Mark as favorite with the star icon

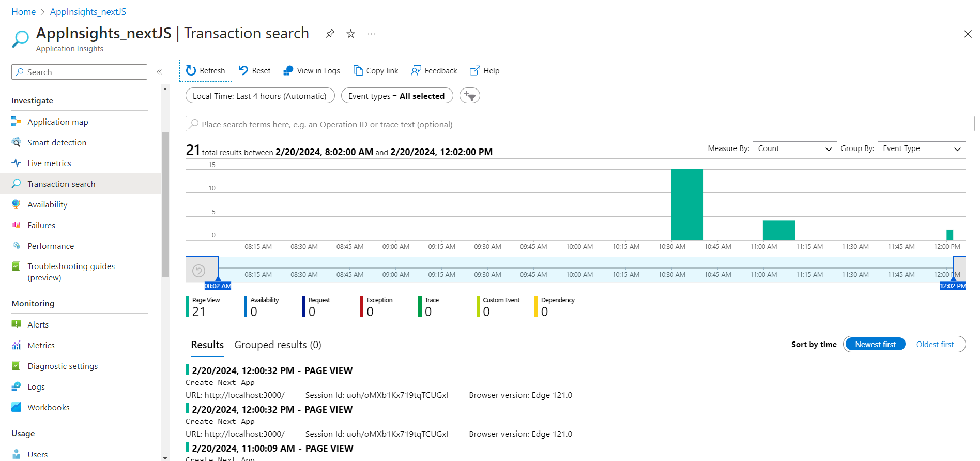click(351, 34)
